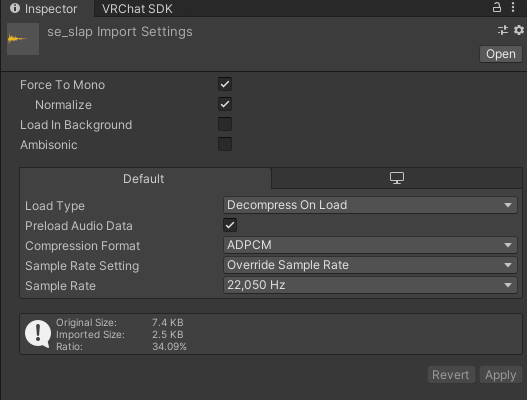Screen dimensions: 527x400
Task: Open the presets sliders icon
Action: point(503,30)
